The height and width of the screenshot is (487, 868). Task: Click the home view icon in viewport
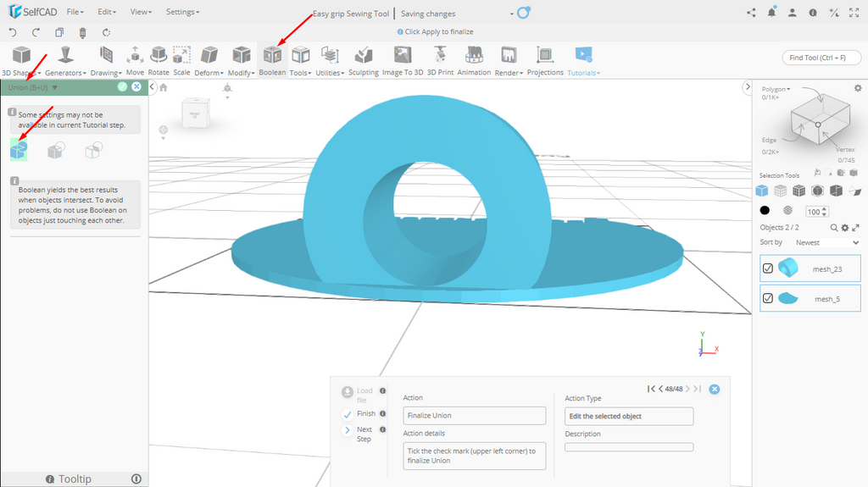(x=164, y=87)
